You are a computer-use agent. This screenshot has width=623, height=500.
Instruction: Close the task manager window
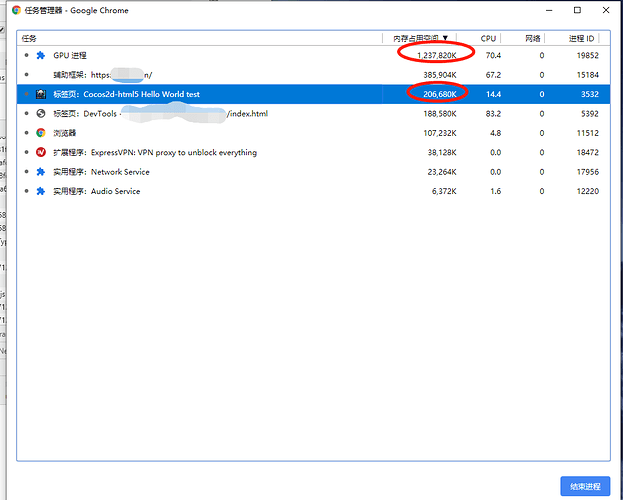(606, 10)
